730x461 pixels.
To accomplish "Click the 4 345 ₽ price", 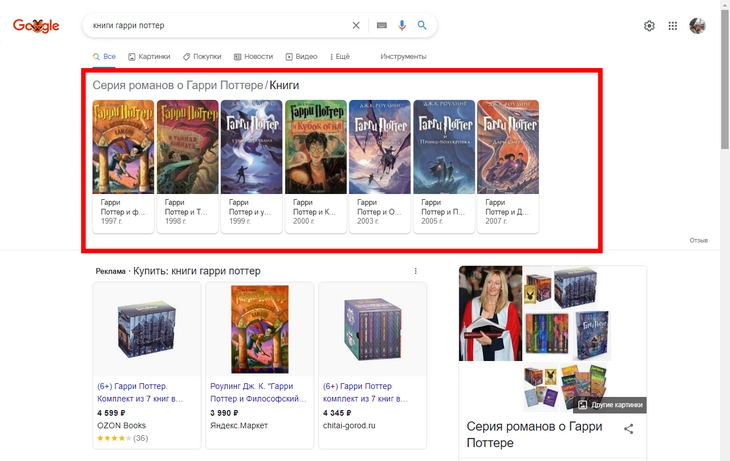I will pos(337,413).
